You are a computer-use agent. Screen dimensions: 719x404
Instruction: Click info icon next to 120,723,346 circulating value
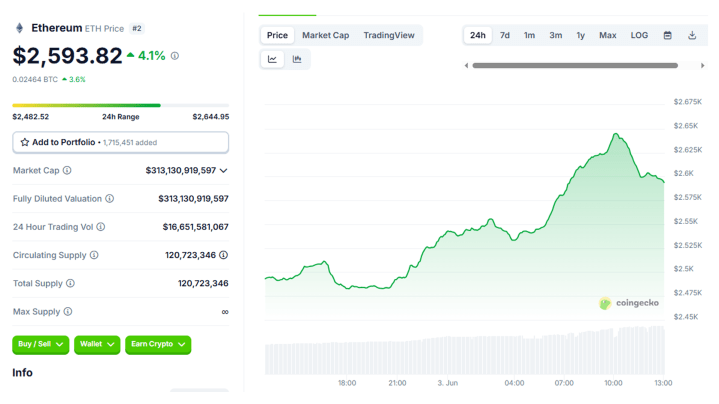223,255
